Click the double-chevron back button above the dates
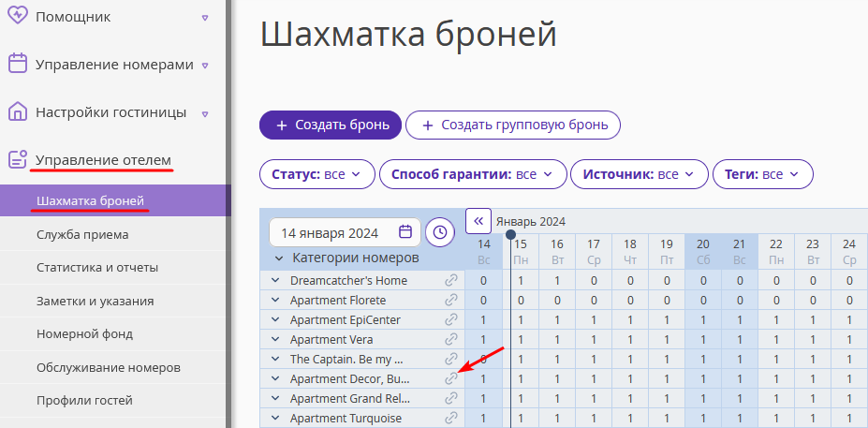The image size is (868, 428). tap(478, 221)
